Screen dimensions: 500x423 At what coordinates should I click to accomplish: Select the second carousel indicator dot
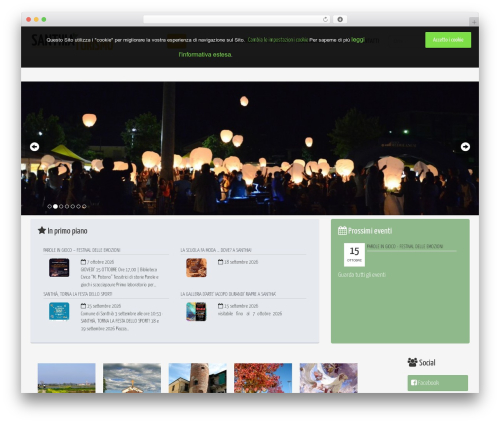pyautogui.click(x=55, y=207)
